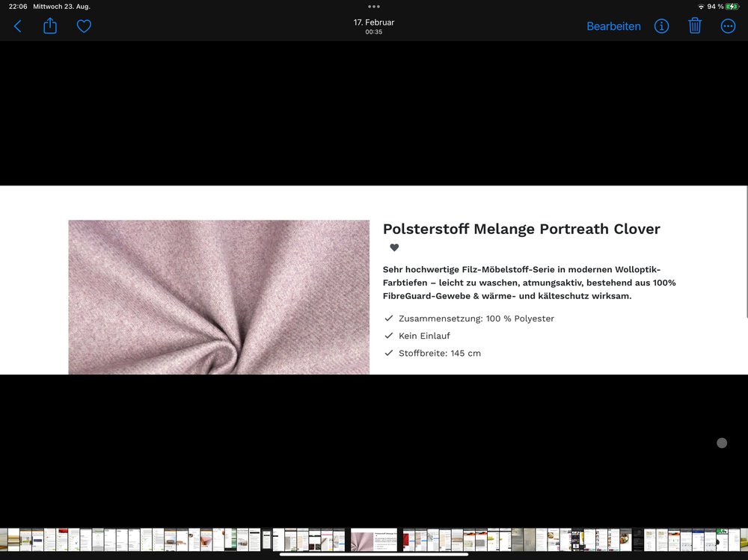Mark photo as favorite with heart icon
748x560 pixels.
[84, 26]
